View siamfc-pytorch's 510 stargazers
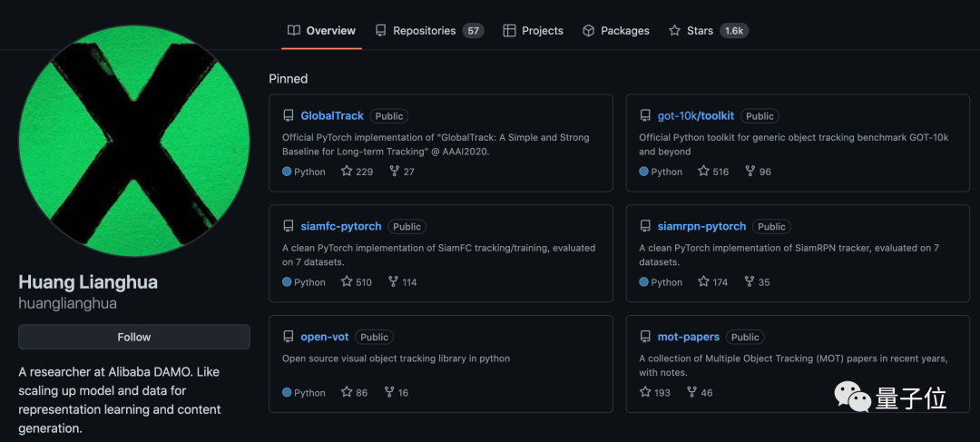This screenshot has width=980, height=442. point(357,282)
